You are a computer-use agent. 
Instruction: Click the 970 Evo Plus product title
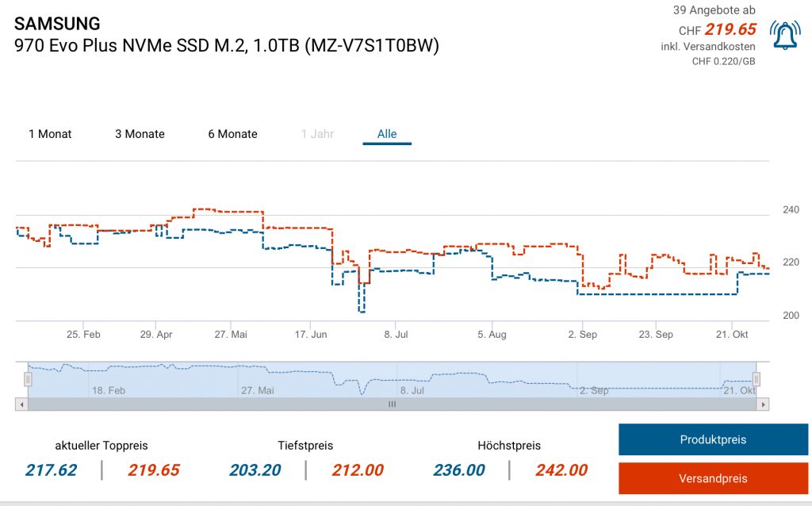point(226,45)
